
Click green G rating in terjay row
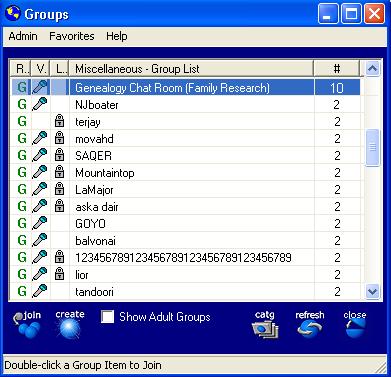tap(22, 121)
